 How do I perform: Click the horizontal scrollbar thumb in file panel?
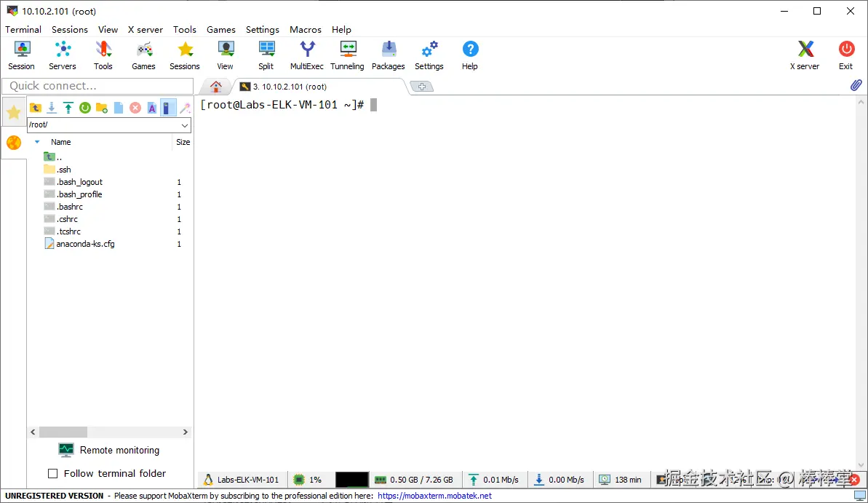[x=63, y=432]
